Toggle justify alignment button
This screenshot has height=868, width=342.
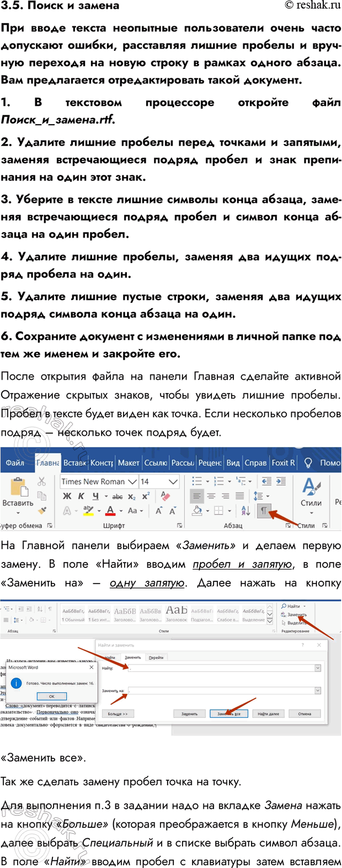click(240, 496)
